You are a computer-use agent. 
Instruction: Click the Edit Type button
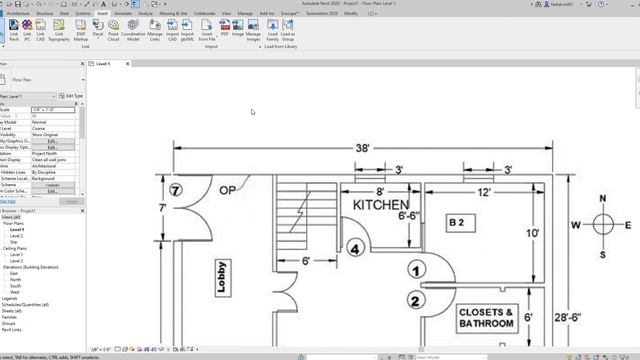pyautogui.click(x=71, y=96)
